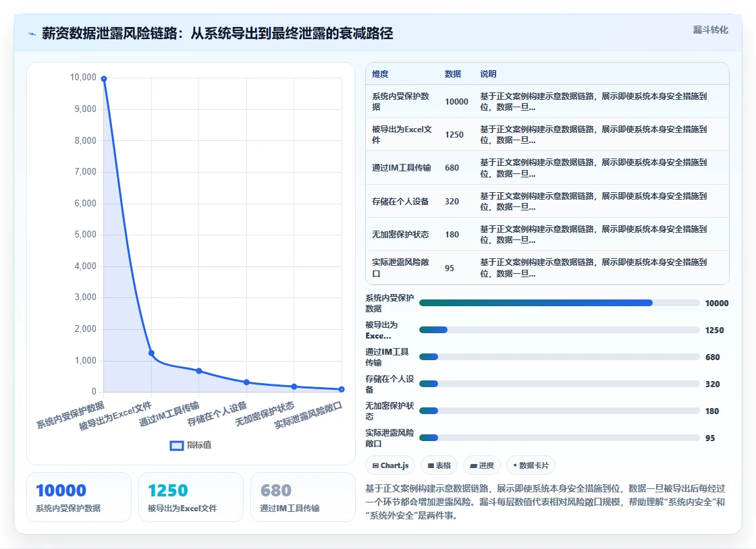
Task: Click x-axis label 实际泄露风险敞口 on chart
Action: point(308,415)
